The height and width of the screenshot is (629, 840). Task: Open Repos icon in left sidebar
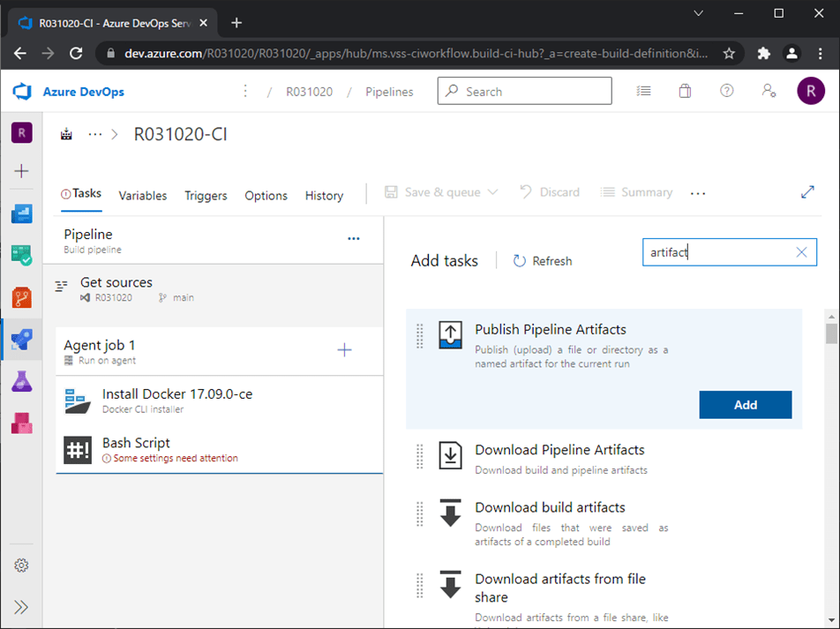click(x=21, y=297)
